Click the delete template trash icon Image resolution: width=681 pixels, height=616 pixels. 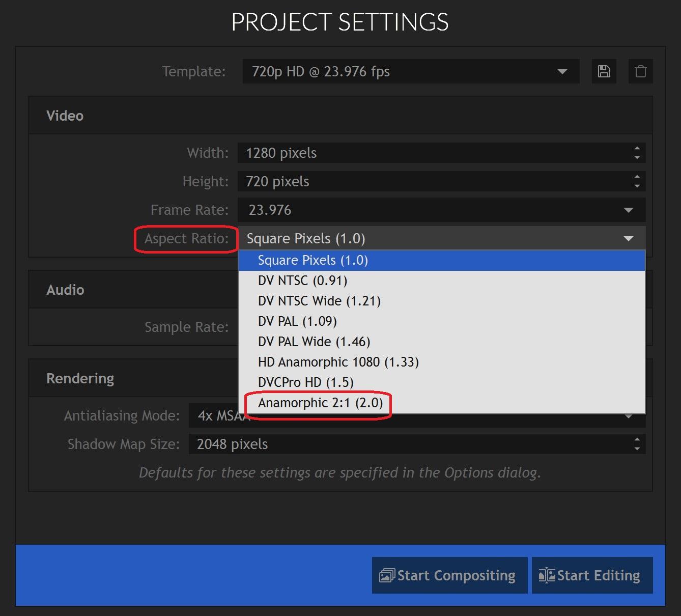click(x=640, y=71)
